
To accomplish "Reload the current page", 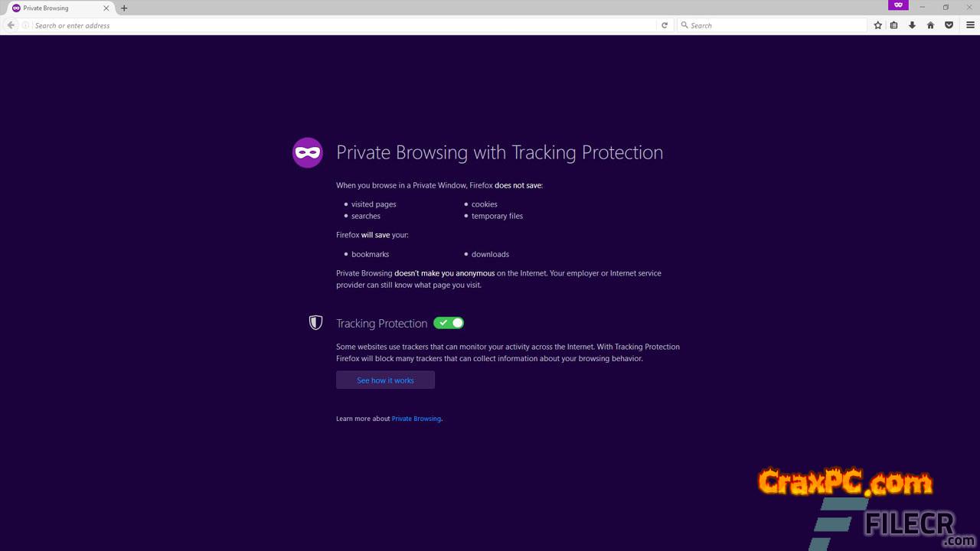I will (x=665, y=25).
